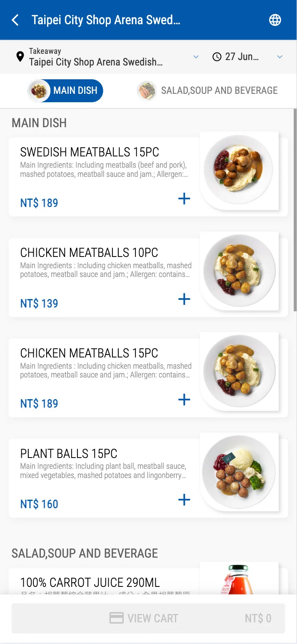Select the Main Dish category tab
Screen dimensions: 297x644
(x=66, y=91)
